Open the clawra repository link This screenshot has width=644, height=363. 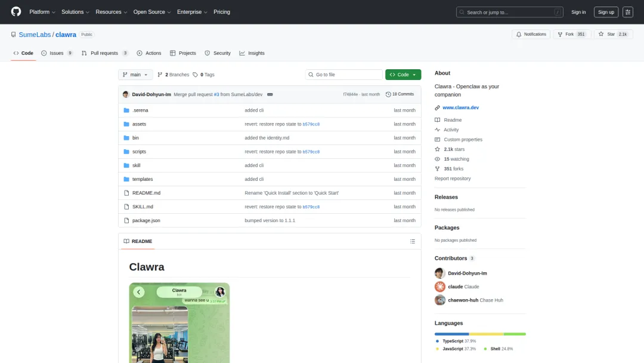coord(66,35)
